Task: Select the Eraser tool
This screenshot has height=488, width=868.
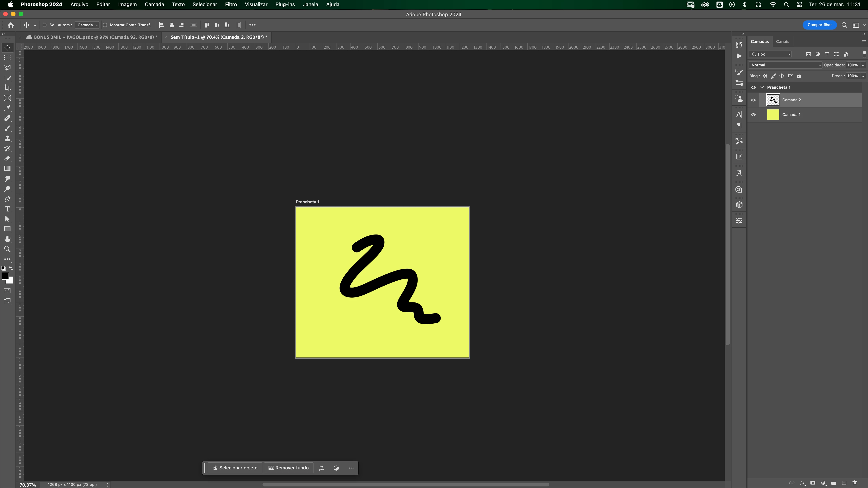Action: [x=7, y=159]
